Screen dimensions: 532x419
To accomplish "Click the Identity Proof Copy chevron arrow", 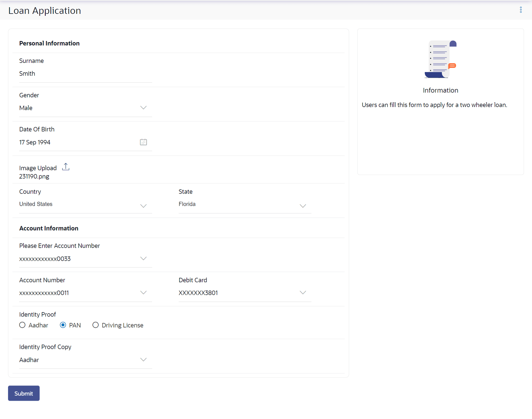I will pos(143,360).
